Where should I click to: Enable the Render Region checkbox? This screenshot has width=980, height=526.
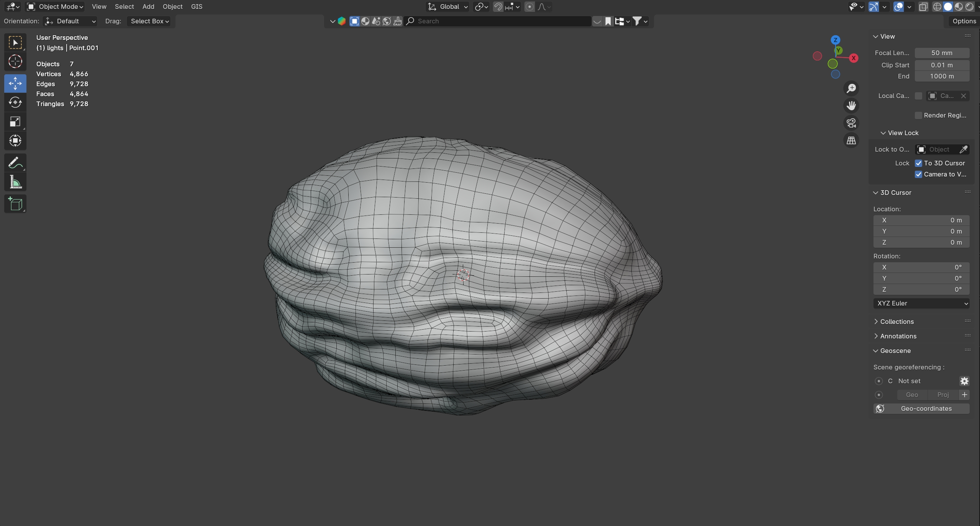[918, 115]
